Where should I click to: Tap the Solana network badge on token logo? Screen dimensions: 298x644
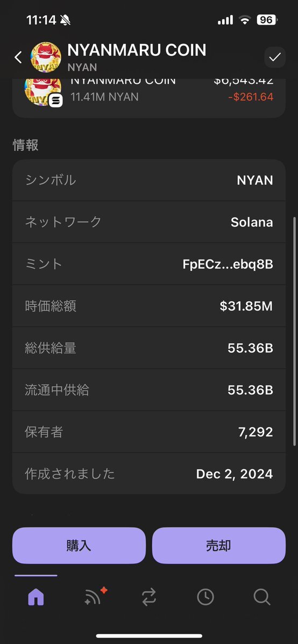pyautogui.click(x=55, y=100)
